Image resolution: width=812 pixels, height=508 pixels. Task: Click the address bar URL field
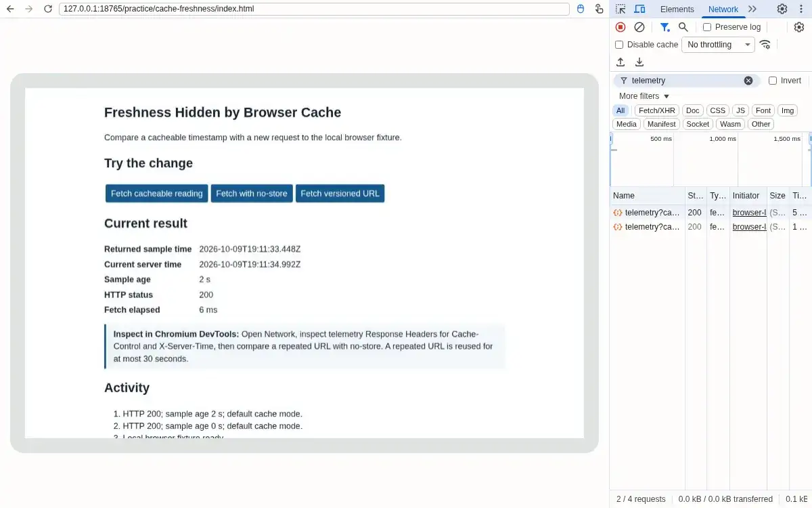(314, 9)
